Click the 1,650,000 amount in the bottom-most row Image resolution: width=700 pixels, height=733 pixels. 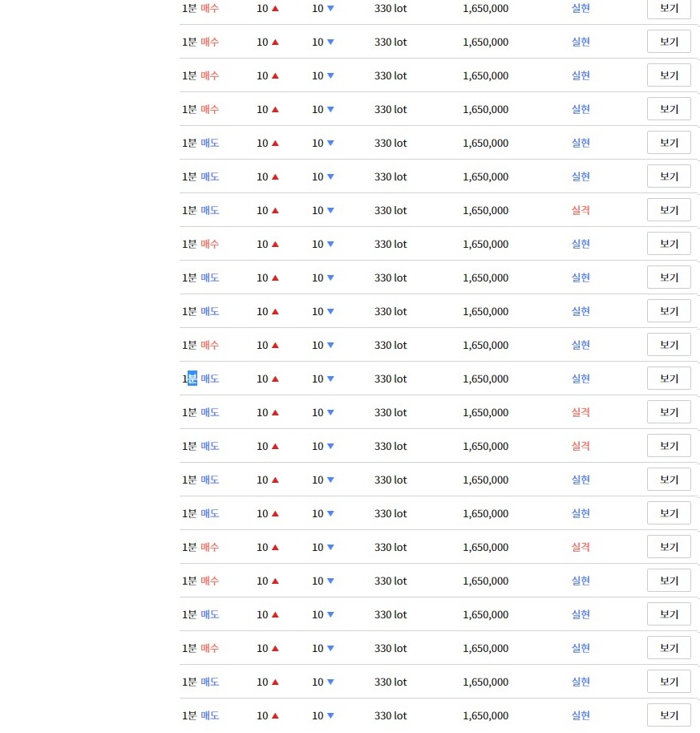(x=486, y=715)
